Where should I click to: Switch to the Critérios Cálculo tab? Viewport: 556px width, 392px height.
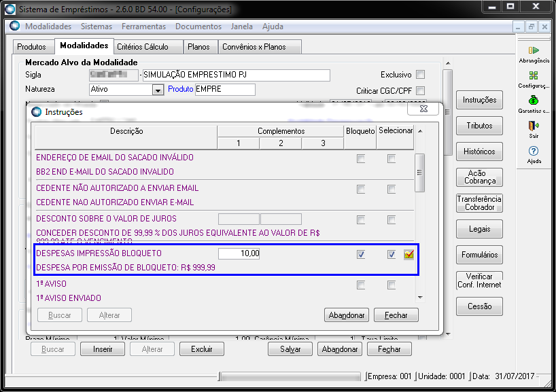click(x=148, y=47)
